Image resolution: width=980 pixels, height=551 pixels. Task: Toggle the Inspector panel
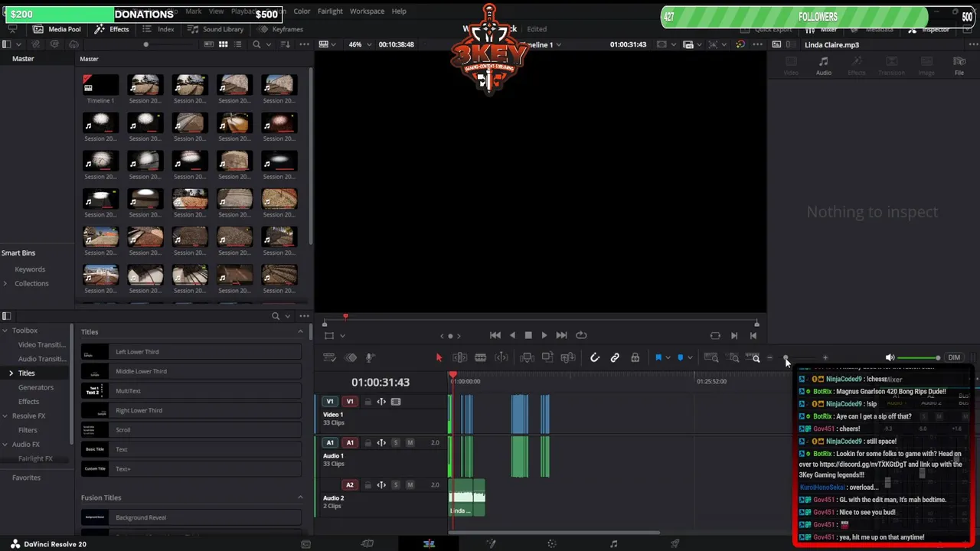(x=929, y=29)
